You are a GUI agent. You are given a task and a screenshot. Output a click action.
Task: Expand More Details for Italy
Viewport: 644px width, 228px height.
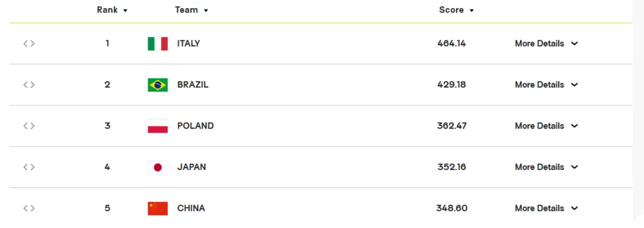click(x=547, y=43)
